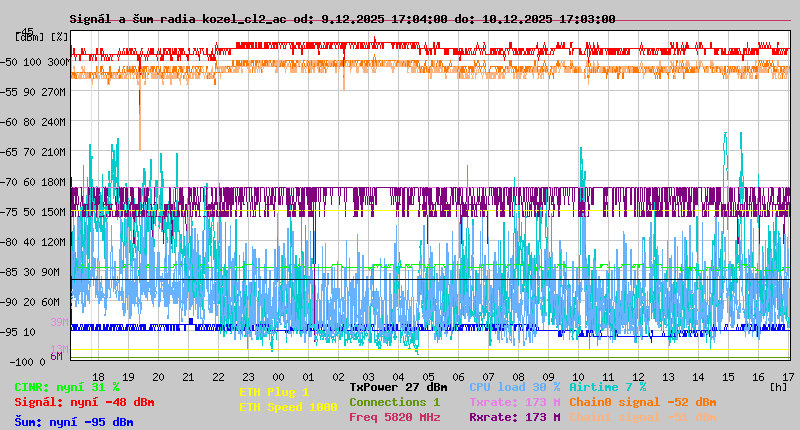Select the TxPower 27 dBm label

point(398,387)
